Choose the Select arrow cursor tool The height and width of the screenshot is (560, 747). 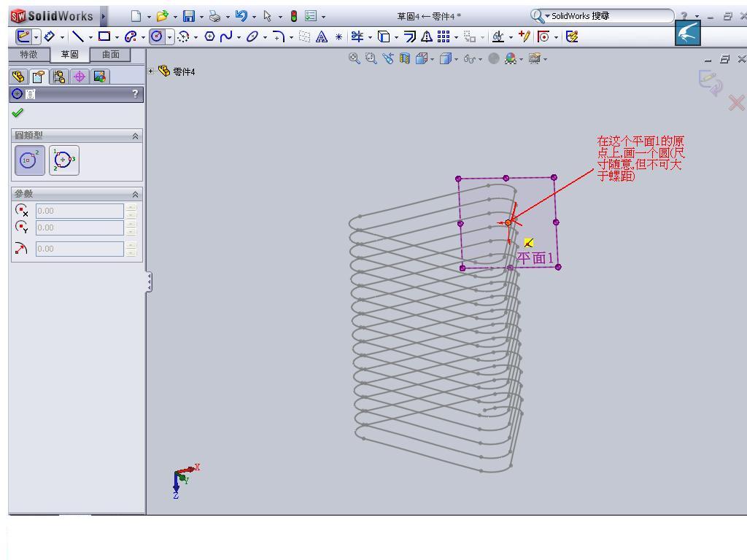click(x=267, y=16)
